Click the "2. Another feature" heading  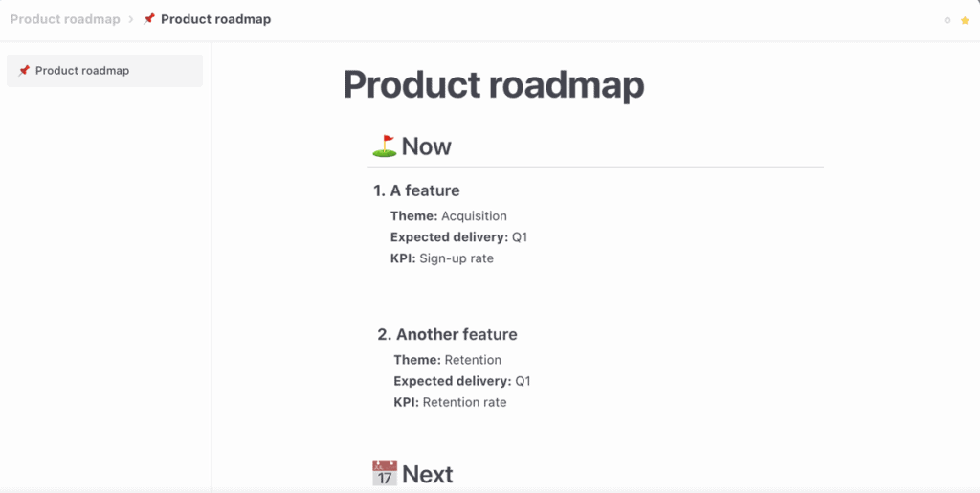tap(447, 334)
